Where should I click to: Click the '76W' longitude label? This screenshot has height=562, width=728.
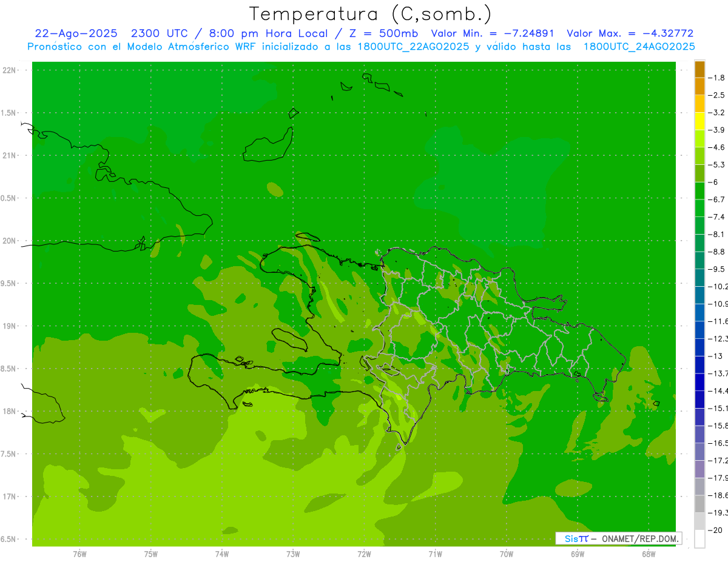79,554
